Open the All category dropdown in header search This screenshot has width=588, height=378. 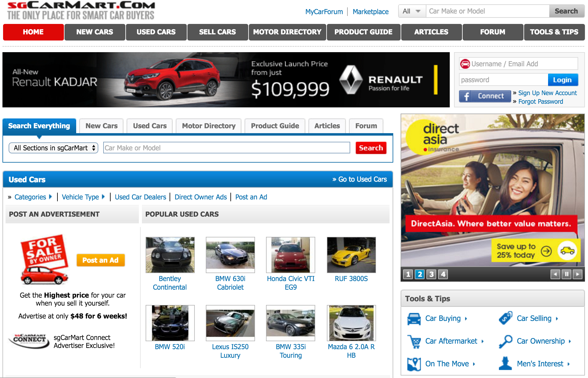tap(412, 11)
